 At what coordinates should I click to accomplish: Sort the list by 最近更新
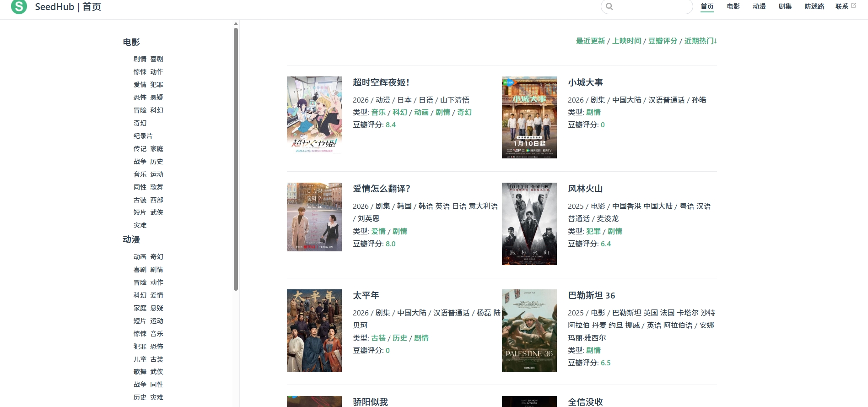pos(590,41)
